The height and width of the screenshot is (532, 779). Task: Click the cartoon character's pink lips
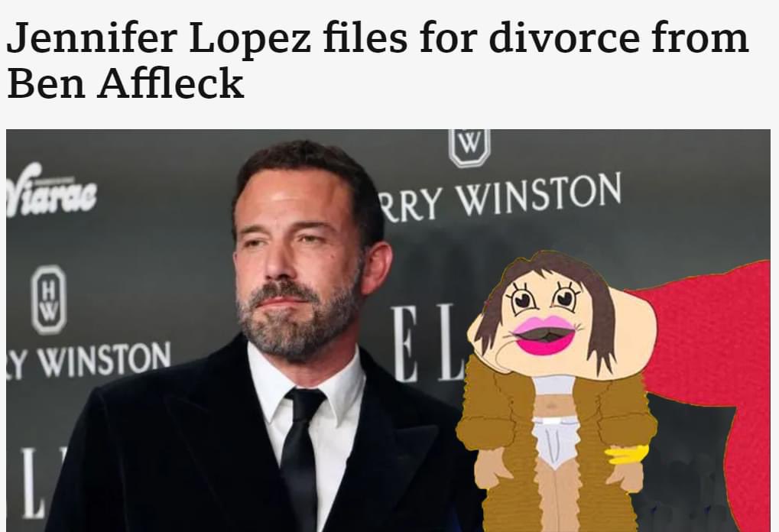[x=544, y=336]
